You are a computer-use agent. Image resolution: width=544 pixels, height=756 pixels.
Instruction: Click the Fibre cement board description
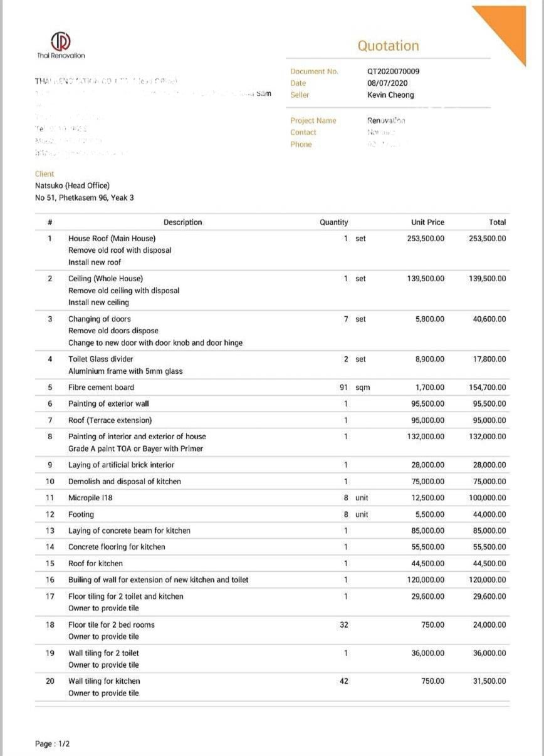pyautogui.click(x=101, y=388)
